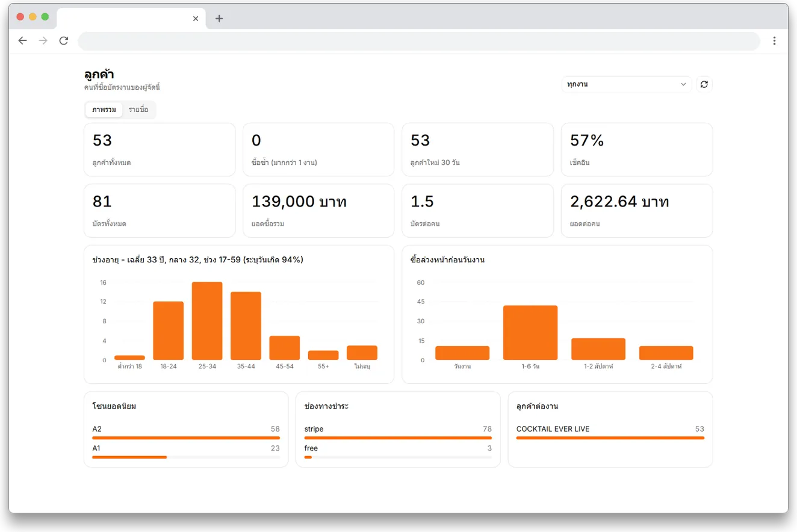Image resolution: width=797 pixels, height=532 pixels.
Task: Click the 35-44 age group bar
Action: (x=246, y=326)
